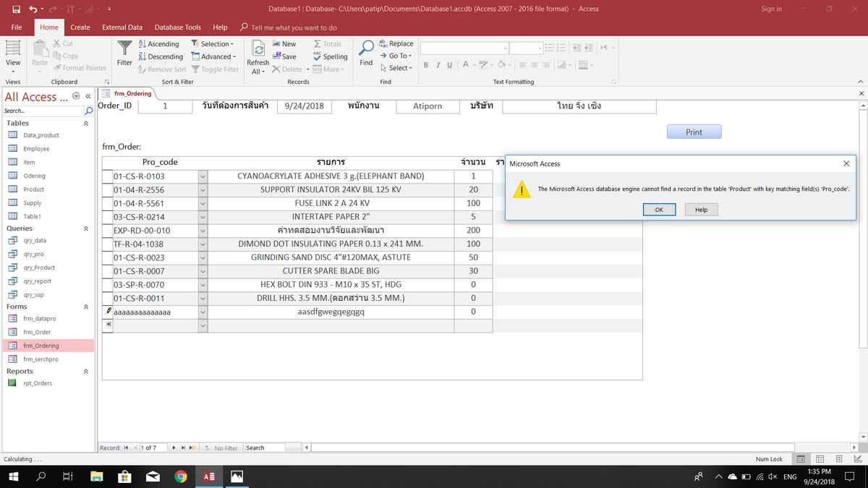Click the Filter funnel icon
Viewport: 868px width, 488px height.
[124, 53]
